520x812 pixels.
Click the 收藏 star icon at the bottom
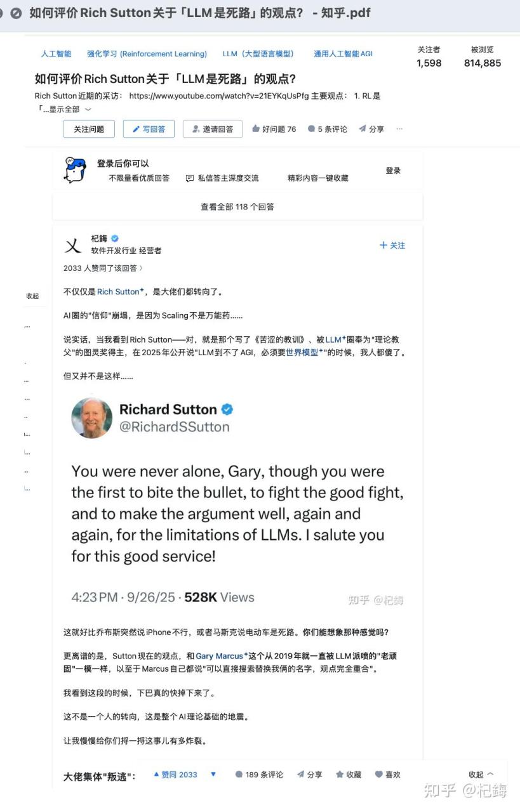340,775
